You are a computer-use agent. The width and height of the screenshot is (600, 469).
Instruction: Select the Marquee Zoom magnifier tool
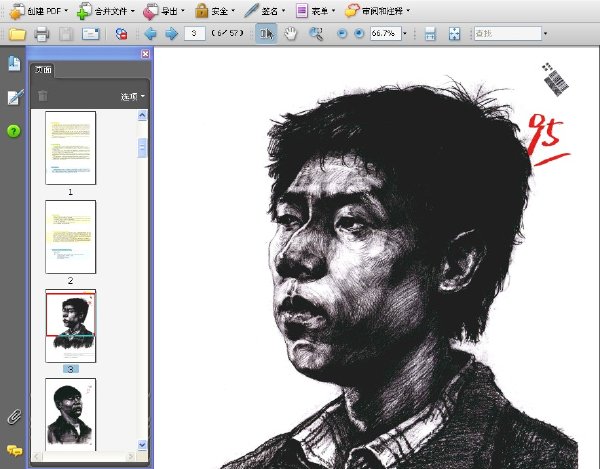(x=316, y=34)
